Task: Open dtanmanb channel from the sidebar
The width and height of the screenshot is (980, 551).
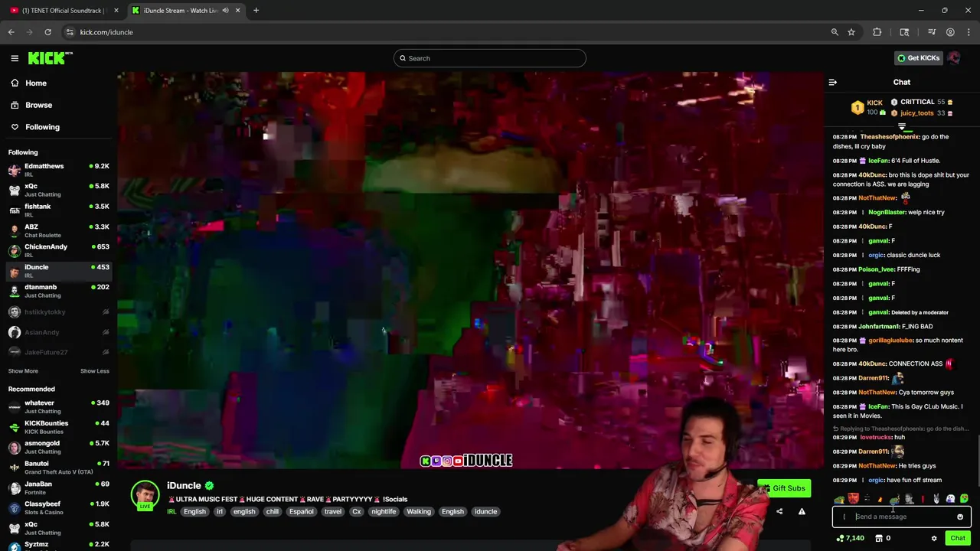Action: (58, 291)
